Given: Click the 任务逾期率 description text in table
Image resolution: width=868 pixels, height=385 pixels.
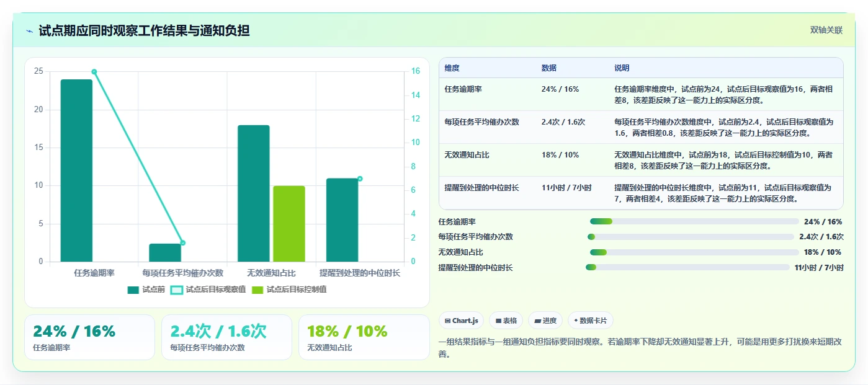Looking at the screenshot, I should 723,94.
